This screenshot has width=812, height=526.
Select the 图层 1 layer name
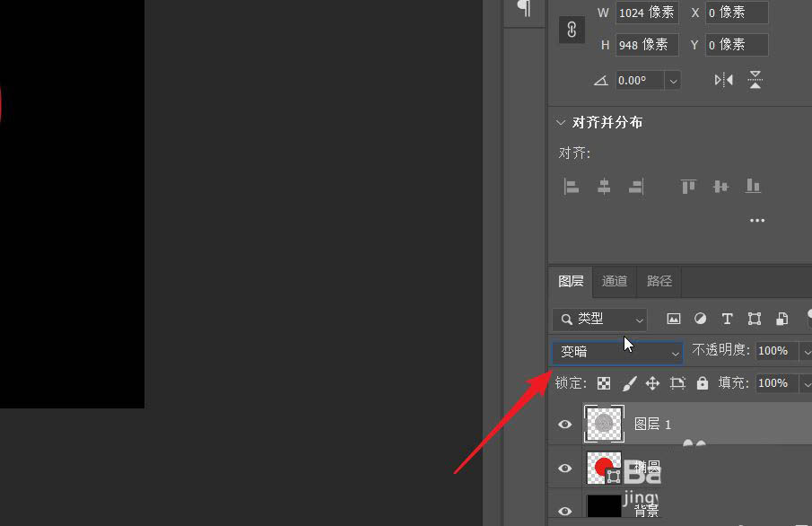(652, 425)
